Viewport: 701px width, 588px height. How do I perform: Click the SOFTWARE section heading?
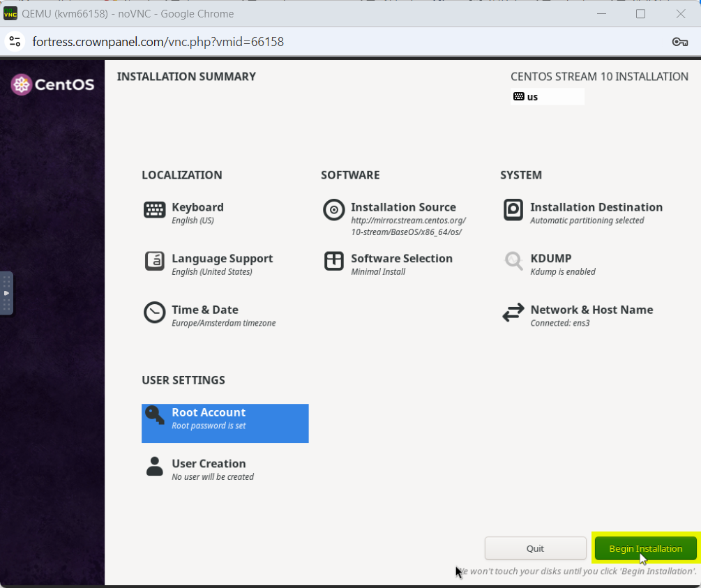coord(350,175)
